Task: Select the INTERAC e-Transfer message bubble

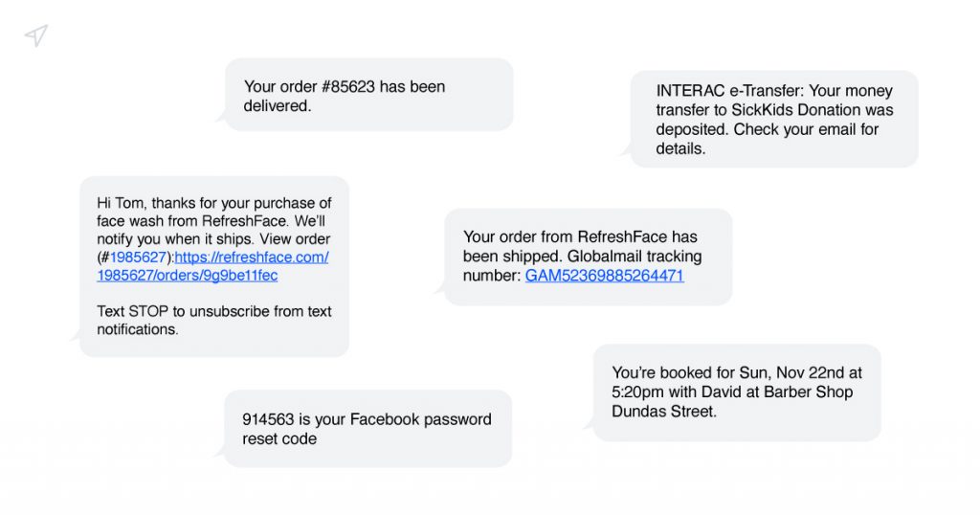Action: tap(773, 120)
